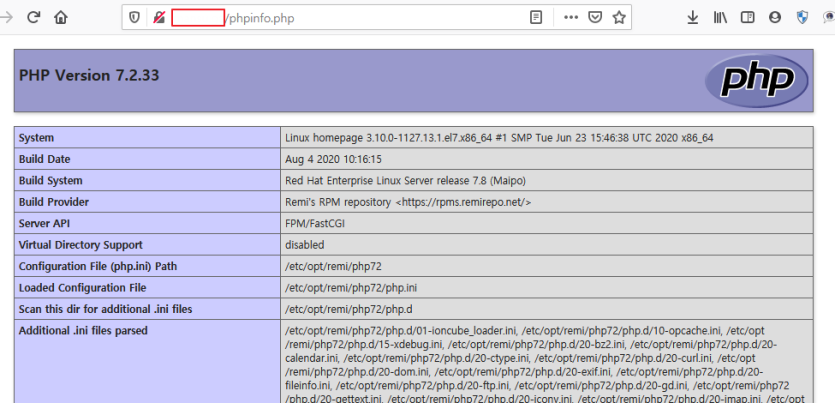Open Firefox account menu

point(775,18)
